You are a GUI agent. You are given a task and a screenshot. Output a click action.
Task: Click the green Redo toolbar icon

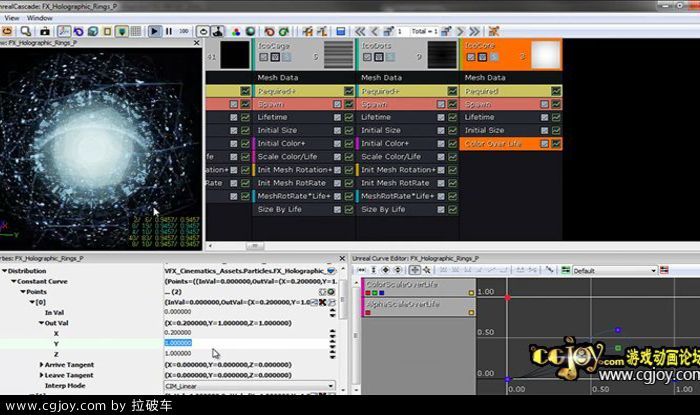283,31
